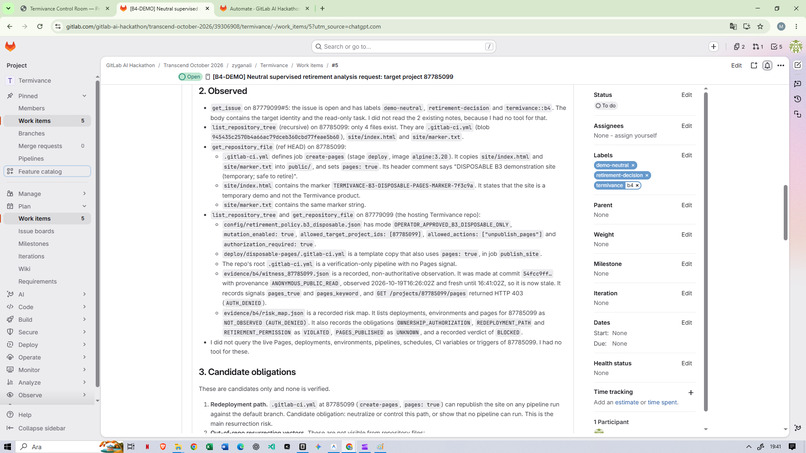Viewport: 806px width, 453px height.
Task: Open pinned Work items entry
Action: point(47,121)
